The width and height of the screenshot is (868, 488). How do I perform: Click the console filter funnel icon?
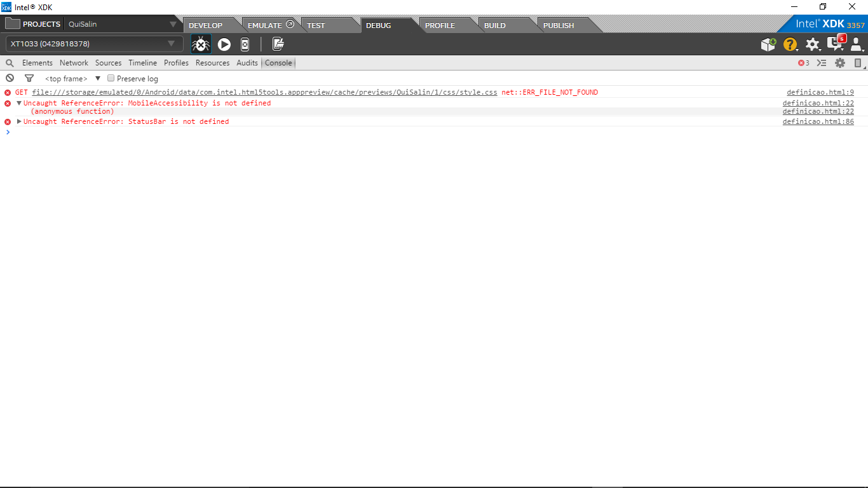(29, 78)
